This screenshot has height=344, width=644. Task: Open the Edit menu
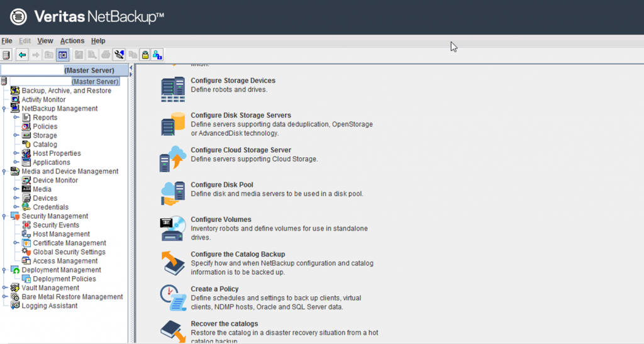pyautogui.click(x=25, y=41)
